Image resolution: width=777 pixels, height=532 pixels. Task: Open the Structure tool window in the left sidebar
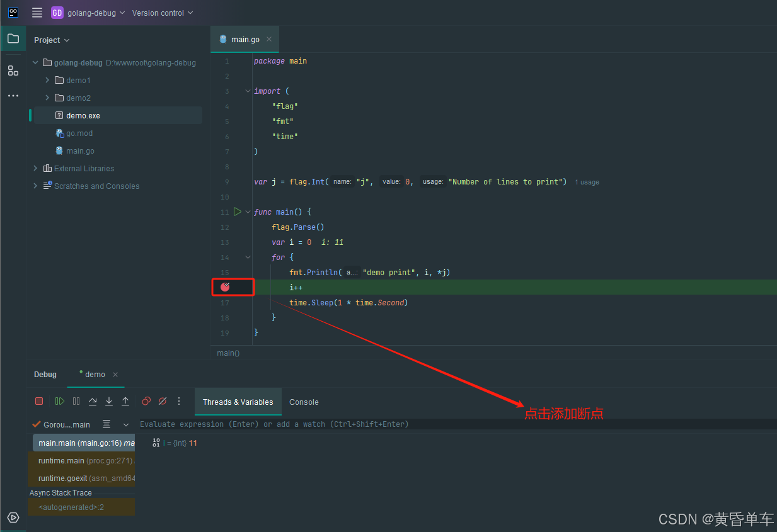click(13, 71)
